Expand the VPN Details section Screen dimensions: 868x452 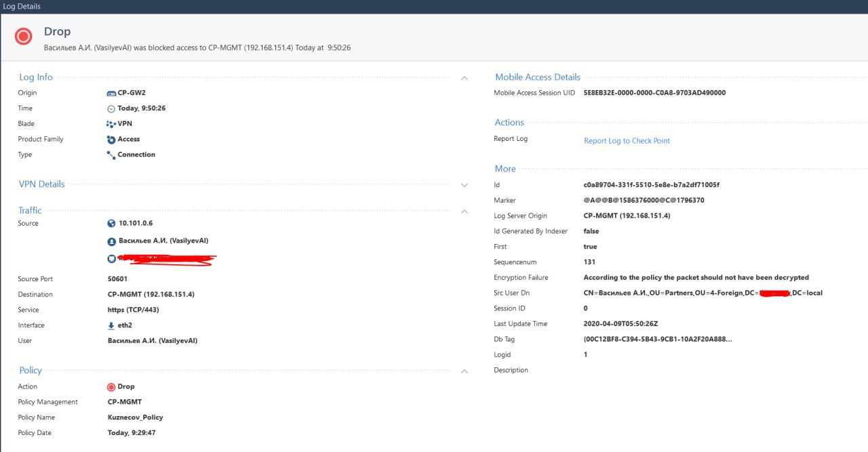click(x=465, y=185)
